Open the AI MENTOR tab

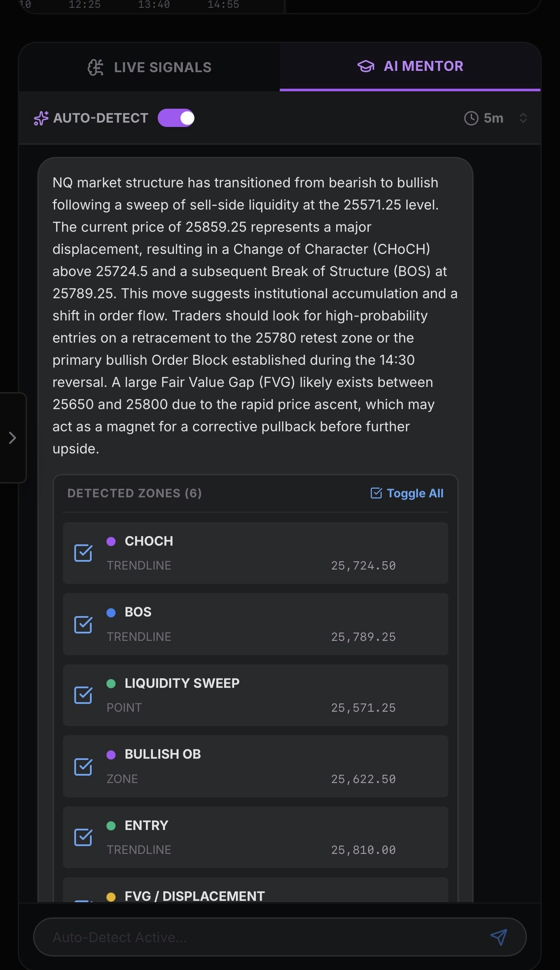click(410, 66)
